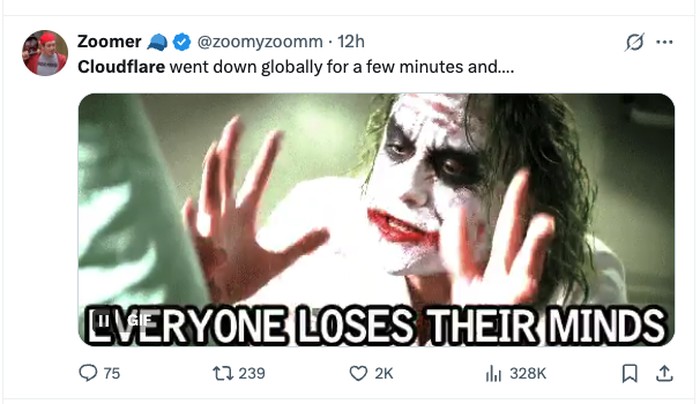Open the @zoomyzoomm handle link
The height and width of the screenshot is (404, 700).
coord(260,42)
